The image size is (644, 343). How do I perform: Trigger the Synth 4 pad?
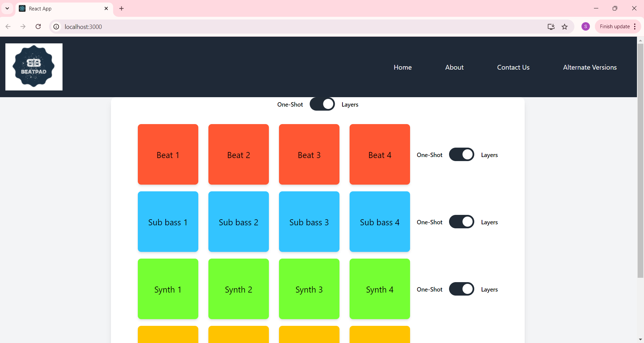380,289
